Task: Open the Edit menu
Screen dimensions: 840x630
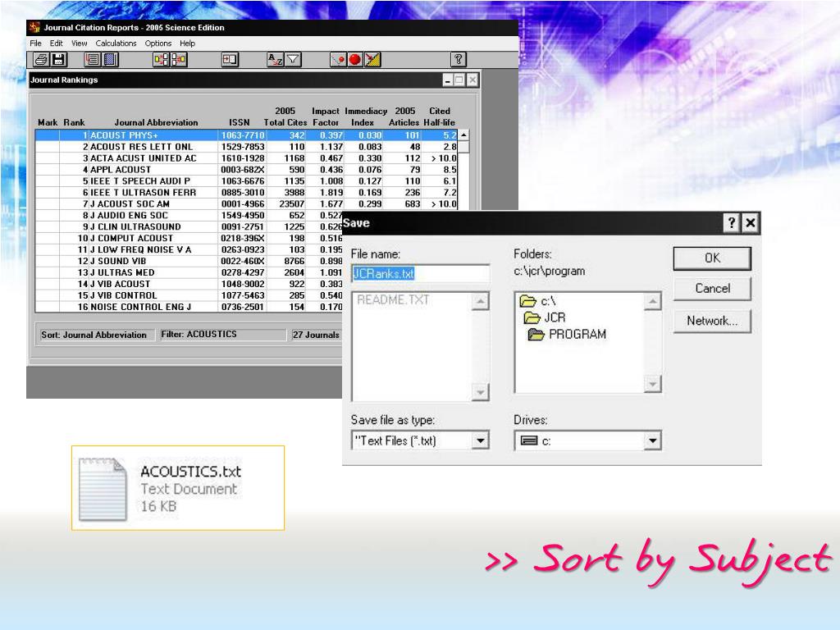Action: click(57, 43)
